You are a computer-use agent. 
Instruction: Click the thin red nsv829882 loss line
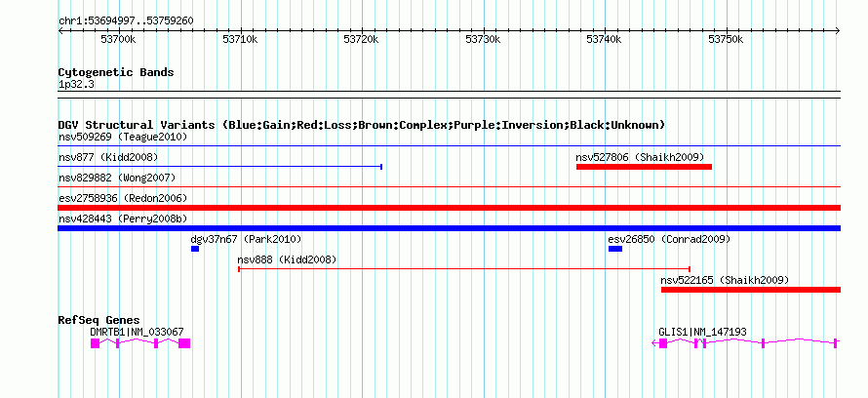click(x=450, y=187)
